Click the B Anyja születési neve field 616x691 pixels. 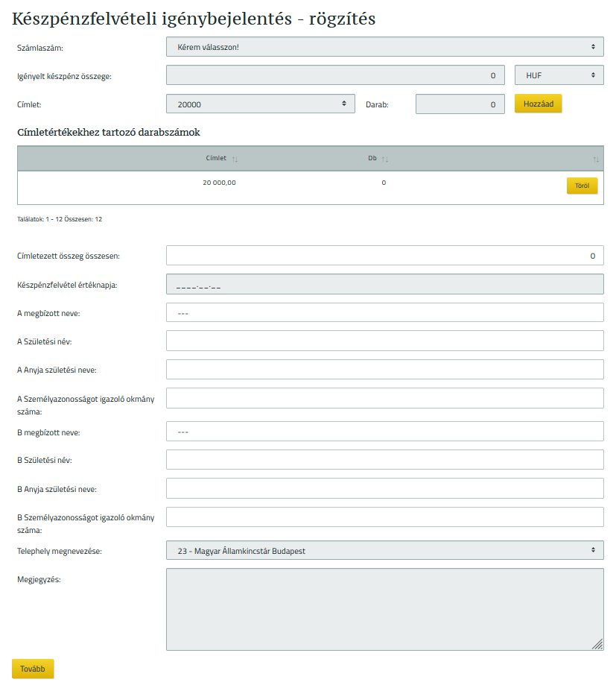[384, 488]
